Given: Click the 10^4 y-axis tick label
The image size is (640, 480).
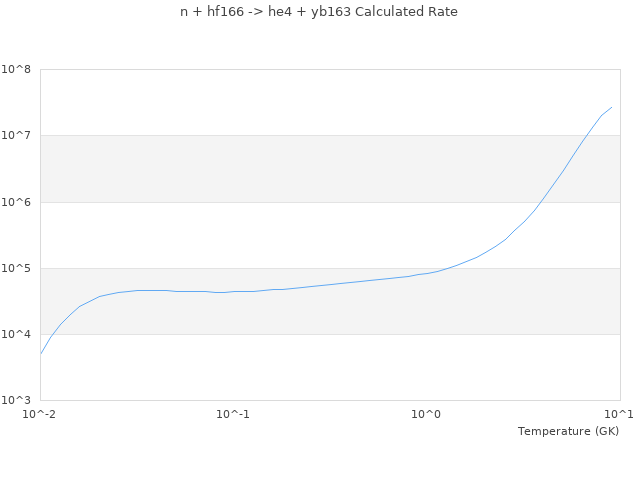Looking at the screenshot, I should point(16,334).
